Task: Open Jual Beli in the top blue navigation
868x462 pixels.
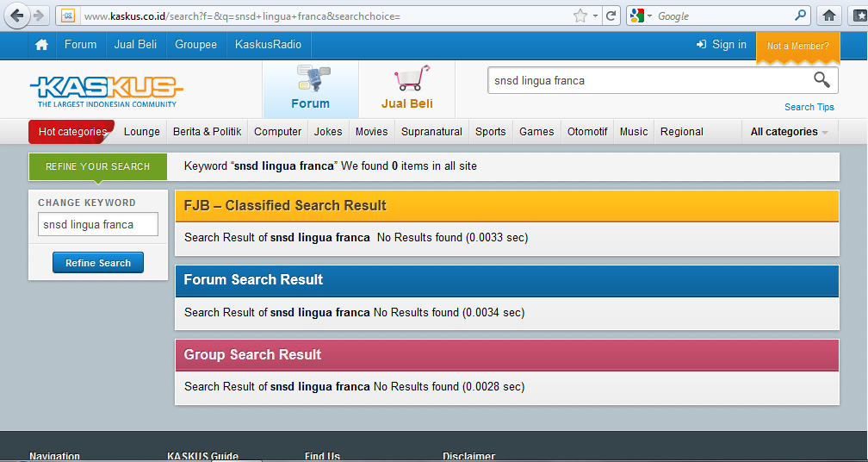Action: click(x=136, y=45)
